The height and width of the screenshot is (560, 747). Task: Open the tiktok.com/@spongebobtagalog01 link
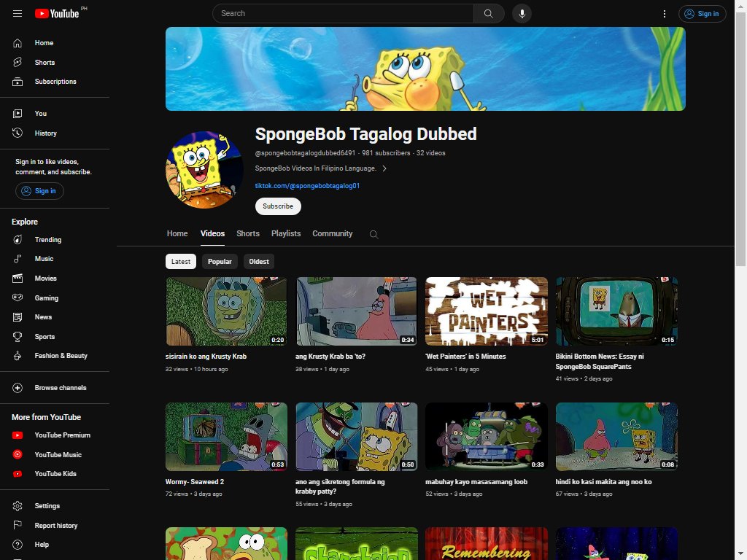307,186
